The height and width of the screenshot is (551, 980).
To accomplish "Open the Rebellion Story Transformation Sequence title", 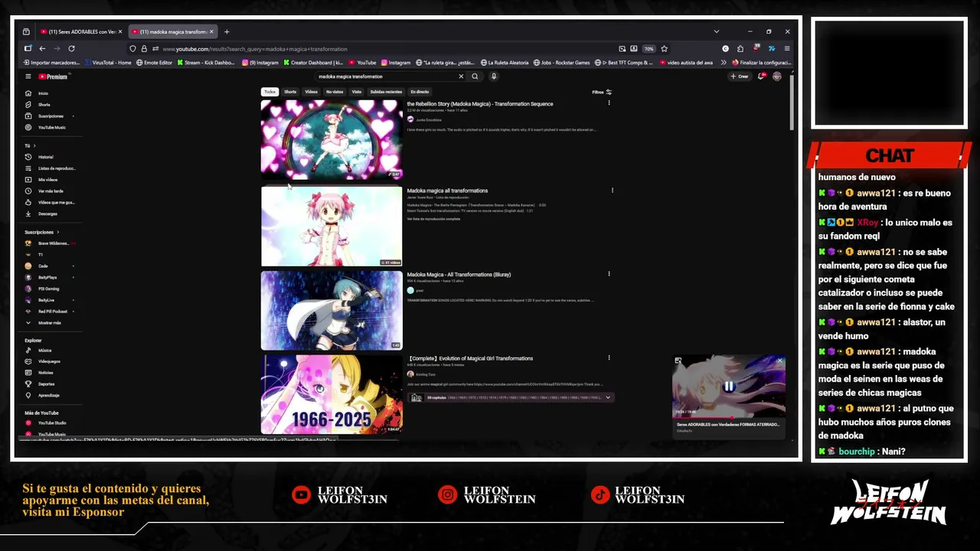I will click(x=480, y=104).
